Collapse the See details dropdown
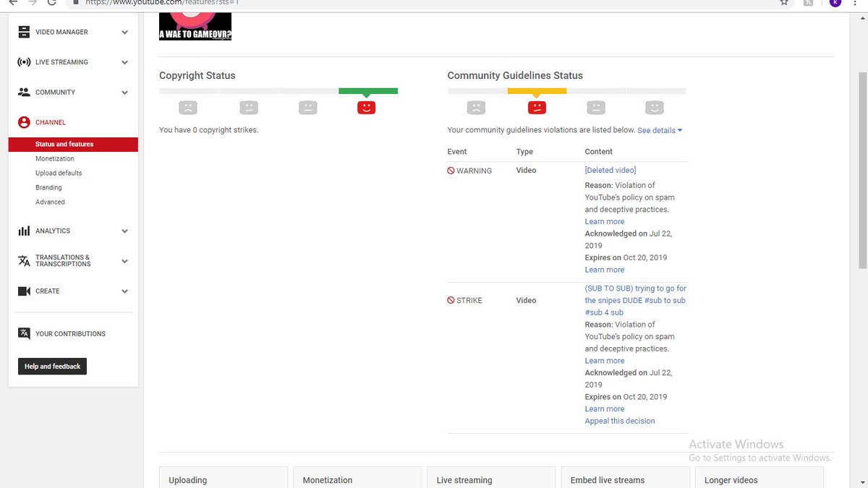Image resolution: width=868 pixels, height=488 pixels. (660, 131)
